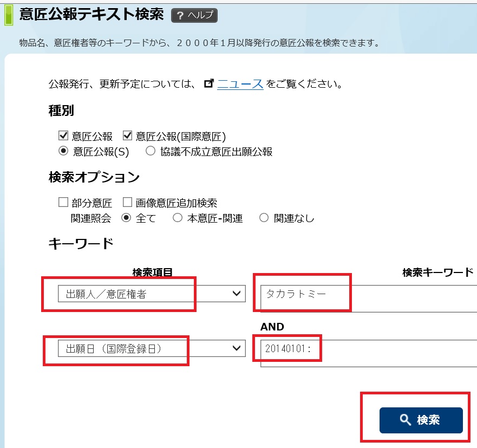Click the 種別 heading
This screenshot has height=448, width=477.
coord(61,110)
